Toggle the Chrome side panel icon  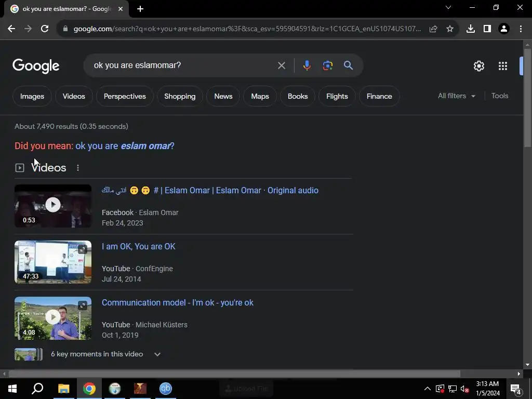tap(487, 29)
